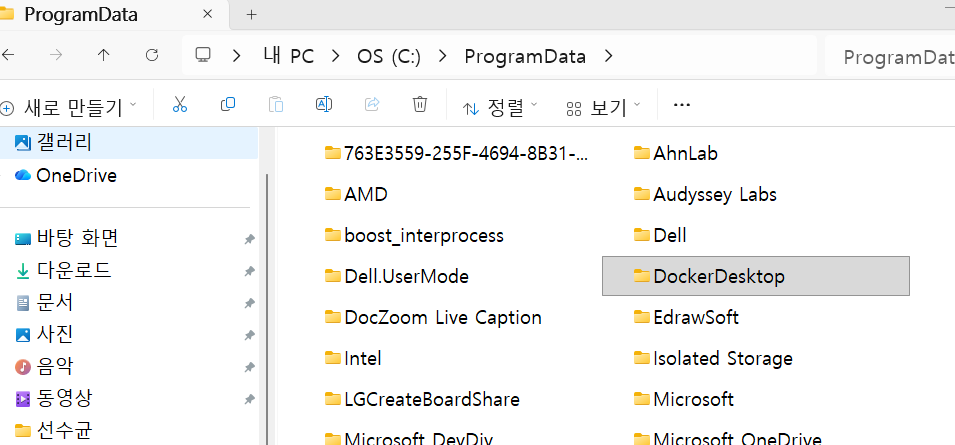The height and width of the screenshot is (445, 955).
Task: Select 갤러리 in the navigation pane
Action: (x=129, y=143)
